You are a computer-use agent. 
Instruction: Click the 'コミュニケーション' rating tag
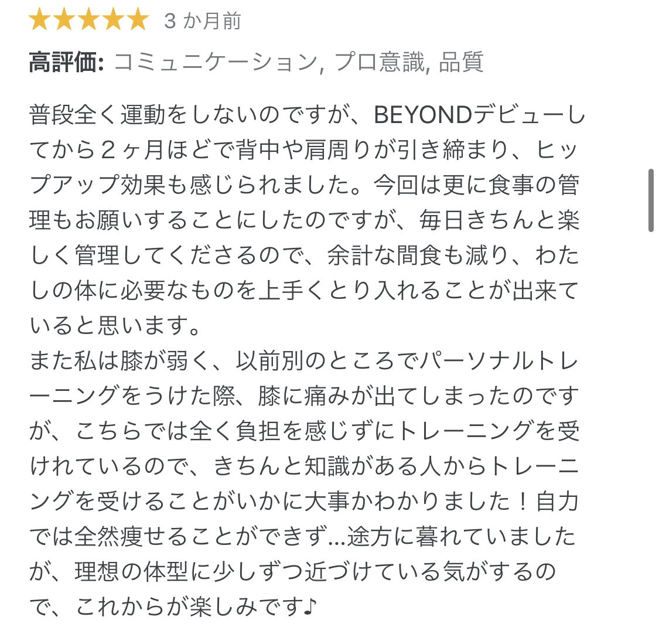pyautogui.click(x=216, y=62)
